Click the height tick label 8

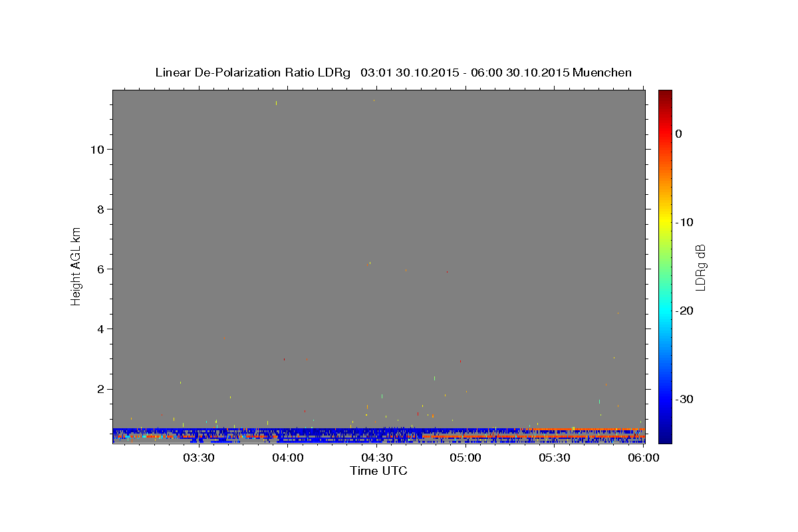tap(99, 209)
